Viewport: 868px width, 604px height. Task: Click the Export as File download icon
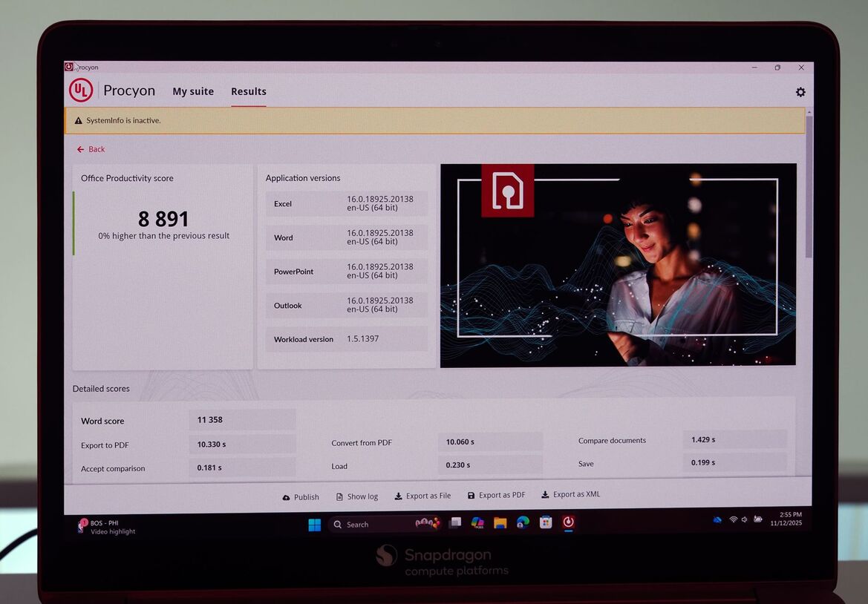tap(397, 495)
